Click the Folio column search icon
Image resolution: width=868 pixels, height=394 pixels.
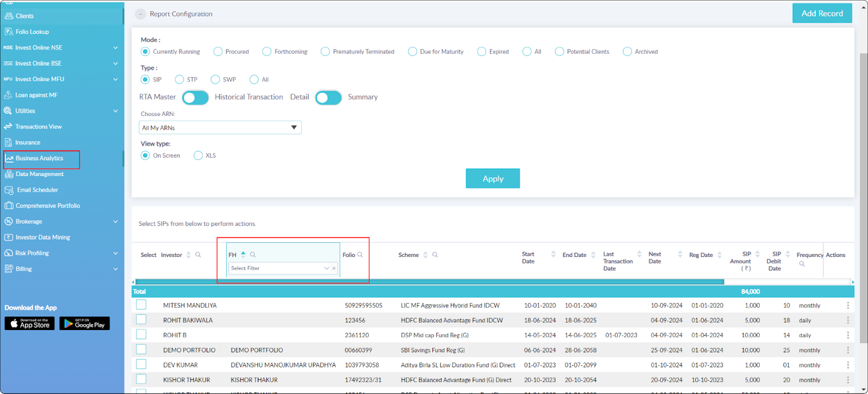(360, 255)
